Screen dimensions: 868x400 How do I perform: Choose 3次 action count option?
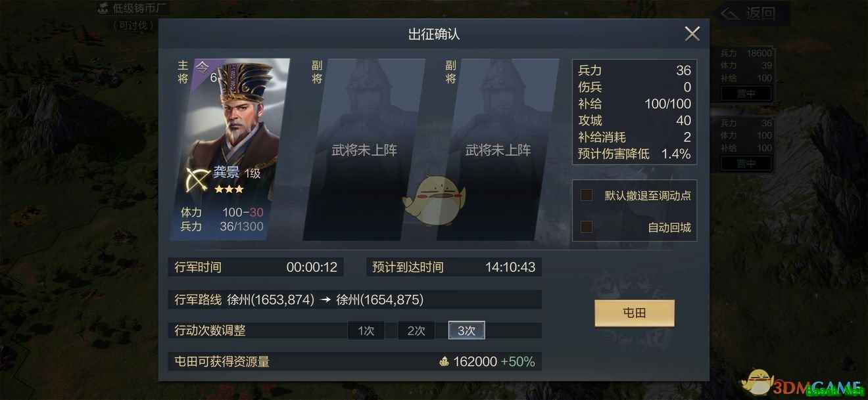467,330
